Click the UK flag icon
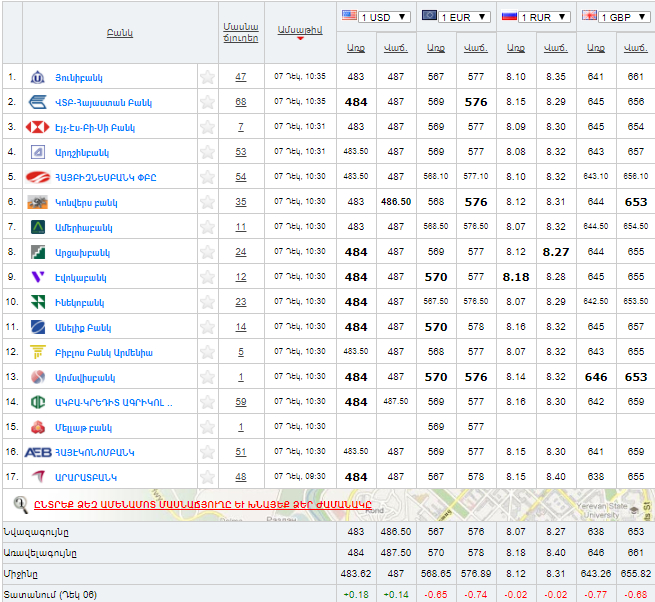655x602 pixels. coord(589,15)
